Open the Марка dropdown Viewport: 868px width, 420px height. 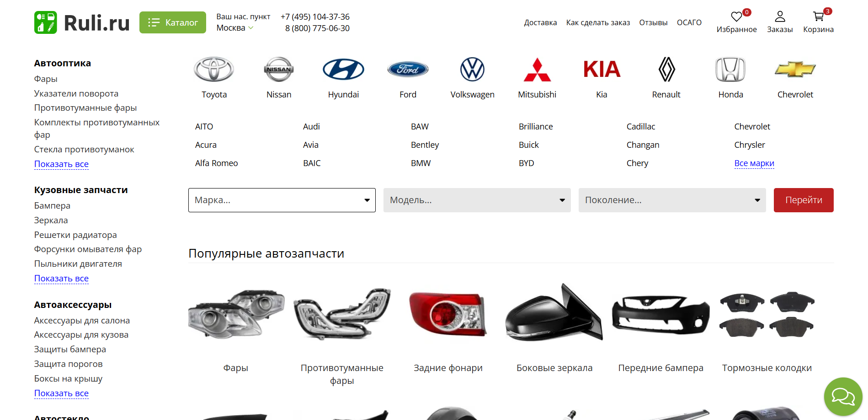coord(282,200)
